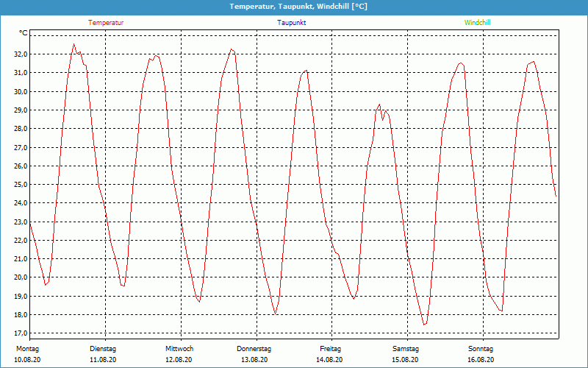This screenshot has width=588, height=368.
Task: Select the Sonntag day label
Action: [x=481, y=349]
